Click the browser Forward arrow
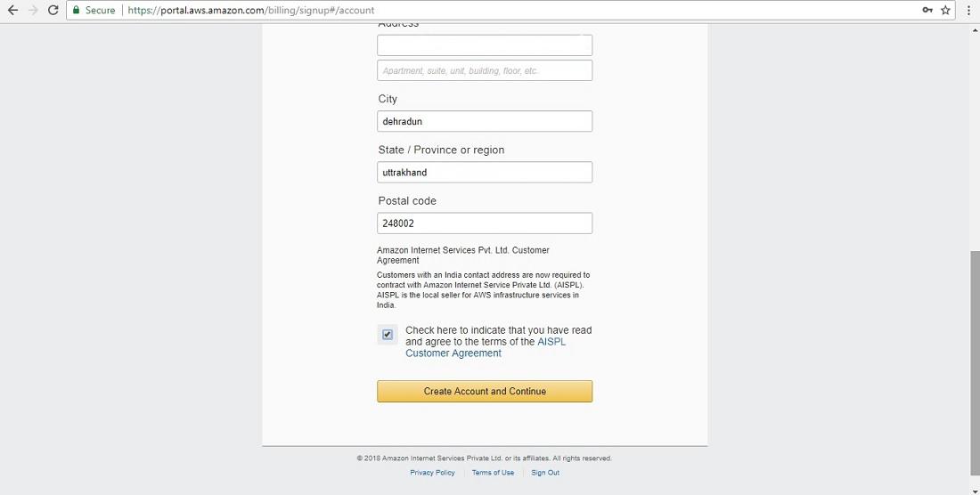This screenshot has width=980, height=495. click(33, 10)
